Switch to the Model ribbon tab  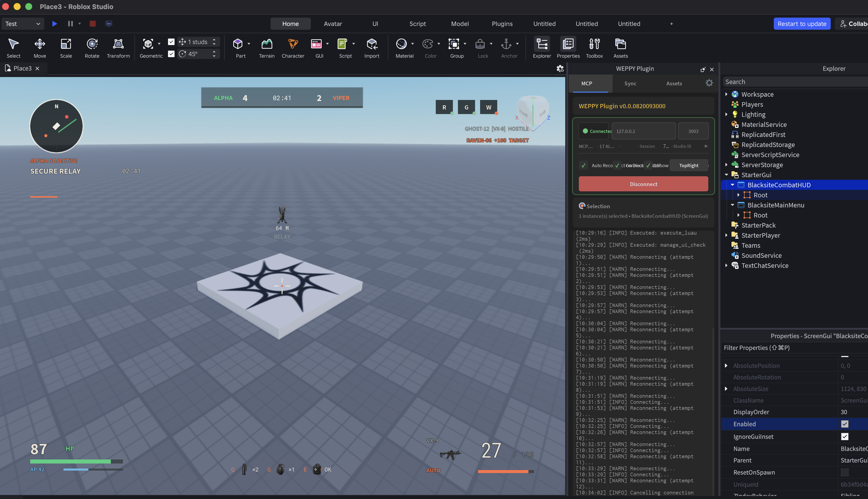pos(460,24)
